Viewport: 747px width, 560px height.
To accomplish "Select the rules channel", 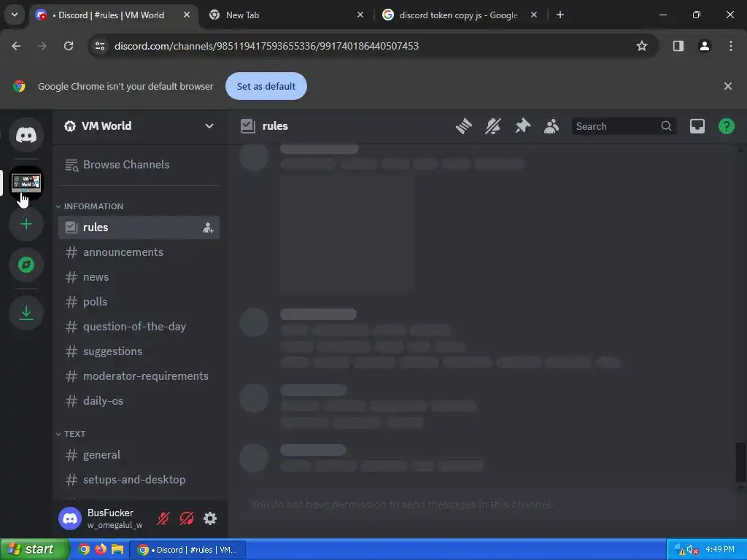I will [138, 227].
